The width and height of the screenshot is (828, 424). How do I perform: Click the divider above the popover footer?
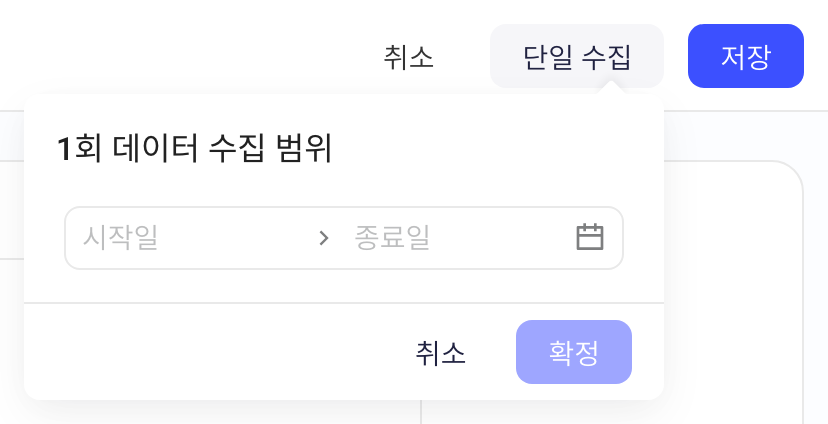tap(344, 303)
